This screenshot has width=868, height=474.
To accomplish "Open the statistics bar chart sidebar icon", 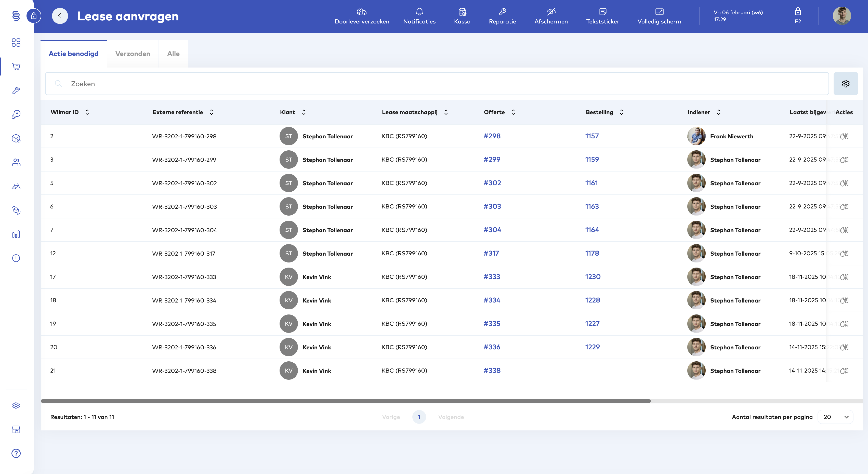I will (x=16, y=234).
